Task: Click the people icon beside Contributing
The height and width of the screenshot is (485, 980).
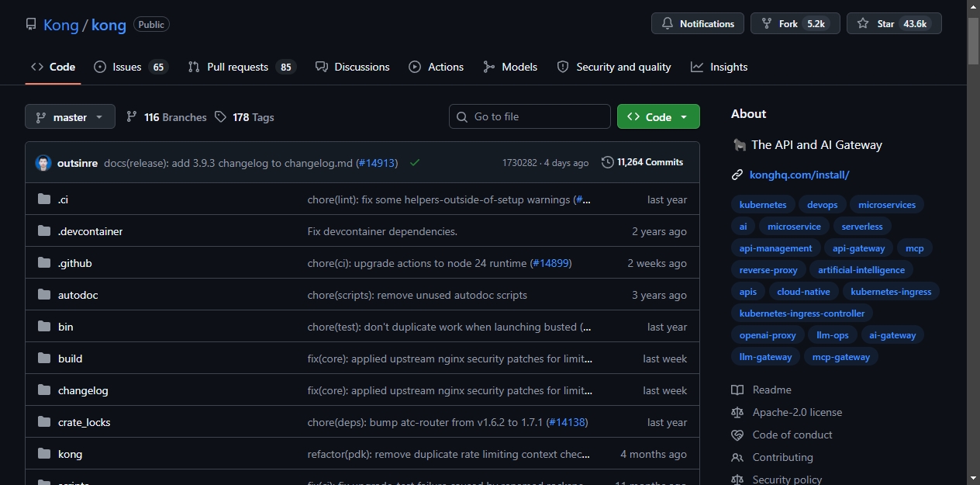Action: [x=737, y=457]
